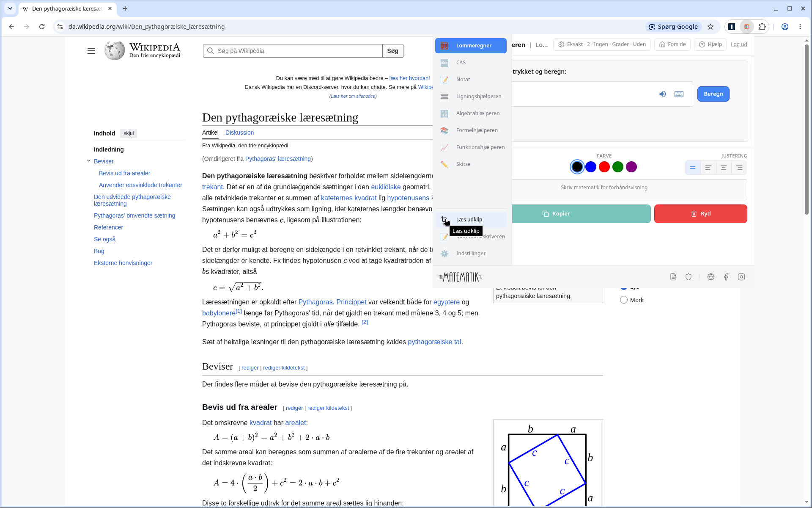Open the Facebook icon in footer
The width and height of the screenshot is (812, 508).
(x=726, y=277)
